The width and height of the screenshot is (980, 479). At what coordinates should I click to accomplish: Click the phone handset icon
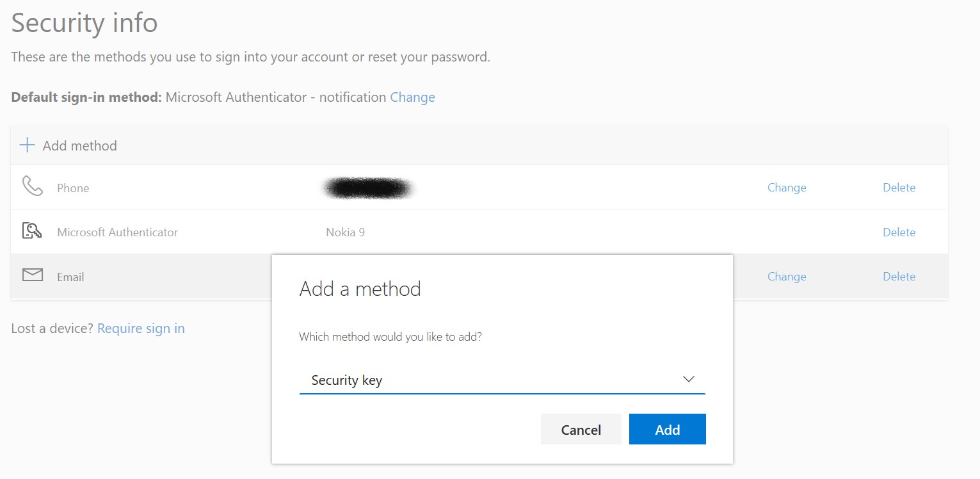click(32, 187)
